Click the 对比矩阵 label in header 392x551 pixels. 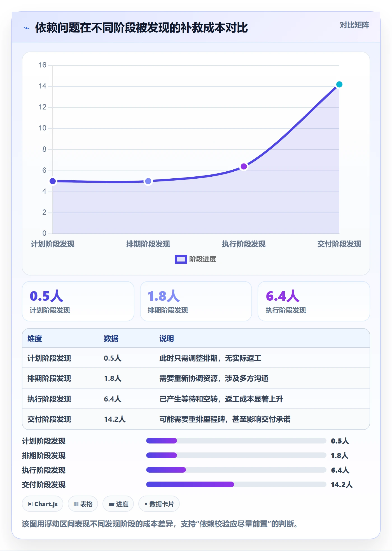pyautogui.click(x=354, y=25)
